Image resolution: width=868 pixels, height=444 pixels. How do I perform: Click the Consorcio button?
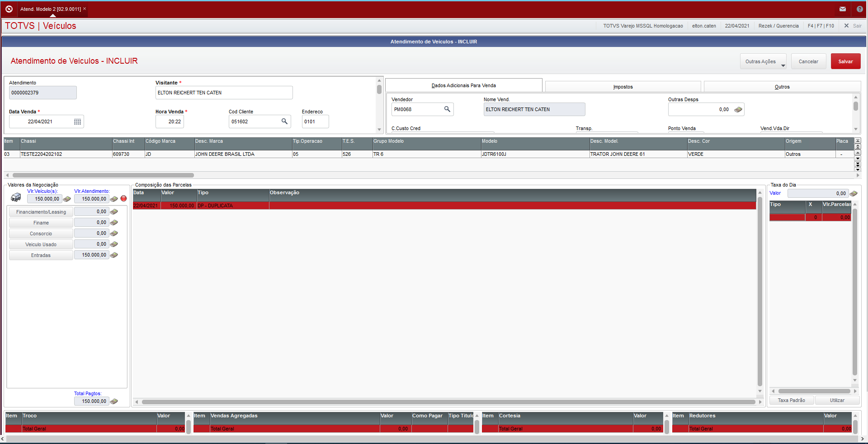click(x=41, y=234)
